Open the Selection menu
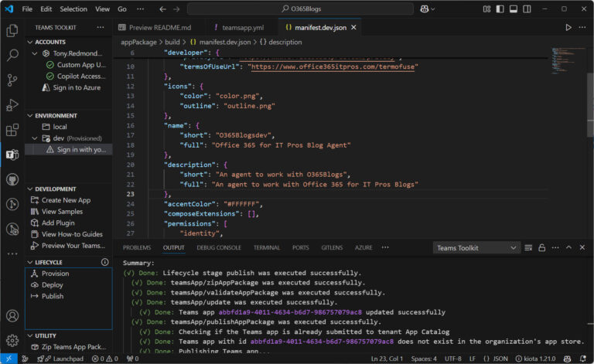The height and width of the screenshot is (364, 594). pos(73,9)
